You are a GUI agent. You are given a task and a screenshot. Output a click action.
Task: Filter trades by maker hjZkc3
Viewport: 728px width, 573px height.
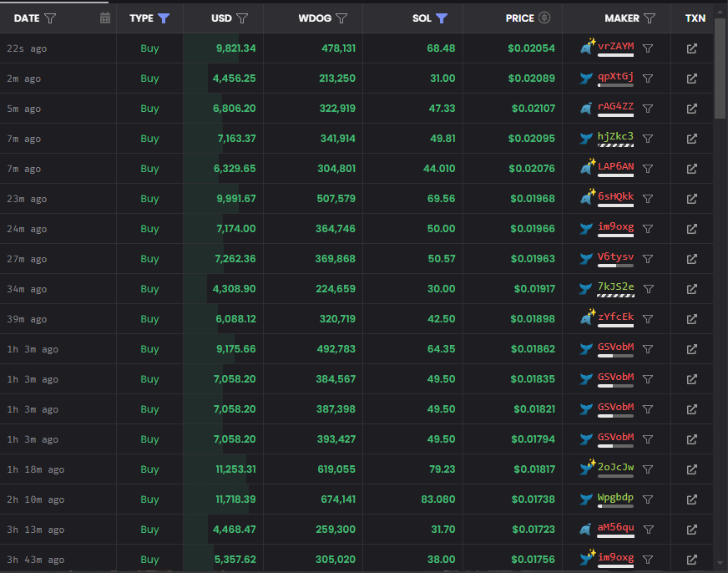coord(648,139)
